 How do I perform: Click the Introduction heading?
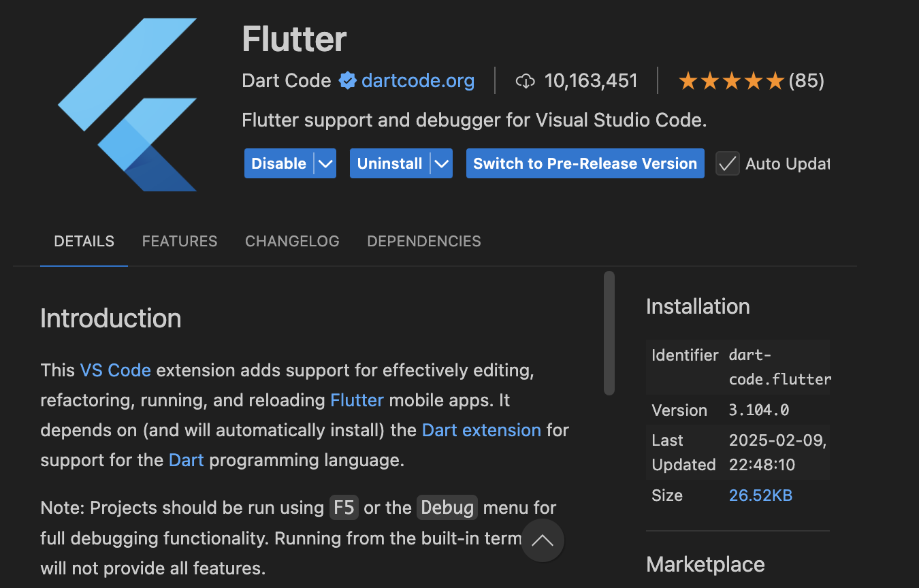[x=111, y=318]
